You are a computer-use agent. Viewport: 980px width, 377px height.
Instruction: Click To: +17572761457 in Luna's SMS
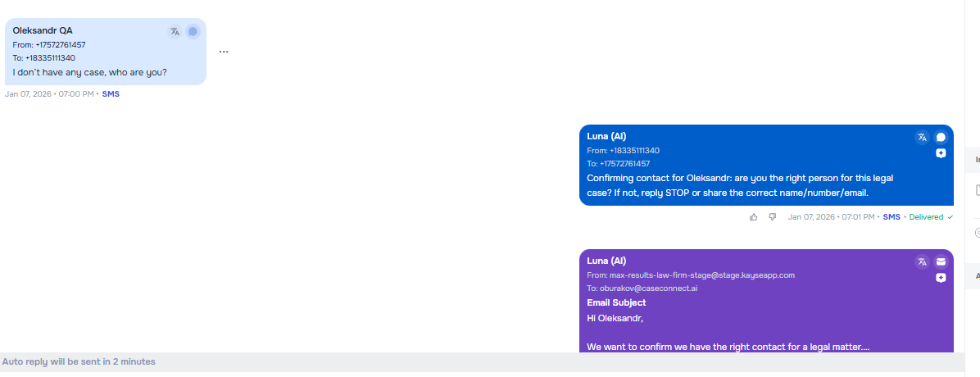[x=618, y=164]
